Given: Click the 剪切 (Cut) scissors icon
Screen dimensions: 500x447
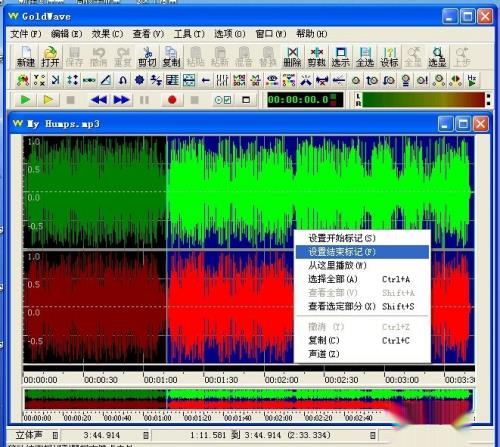Looking at the screenshot, I should 147,56.
